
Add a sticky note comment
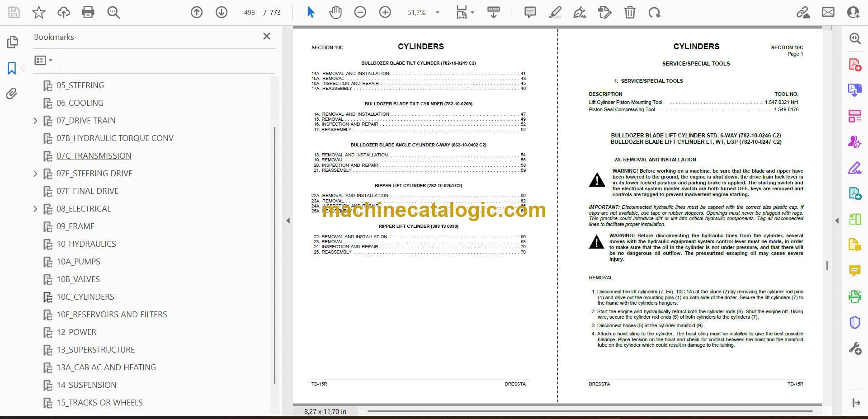tap(530, 12)
